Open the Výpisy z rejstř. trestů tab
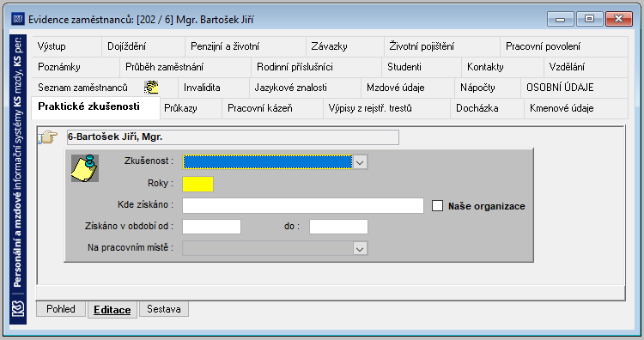Image resolution: width=644 pixels, height=340 pixels. coord(386,108)
